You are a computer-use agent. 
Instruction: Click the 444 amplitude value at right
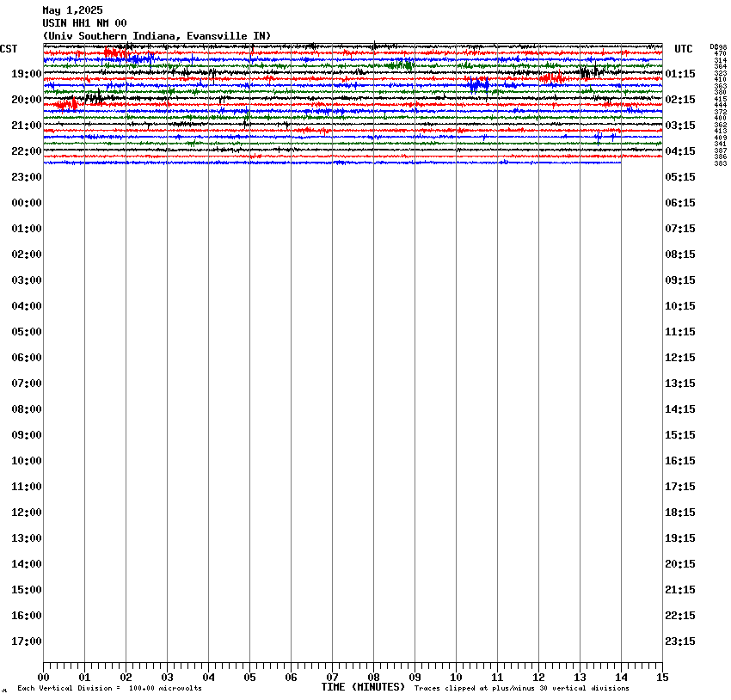coord(721,105)
